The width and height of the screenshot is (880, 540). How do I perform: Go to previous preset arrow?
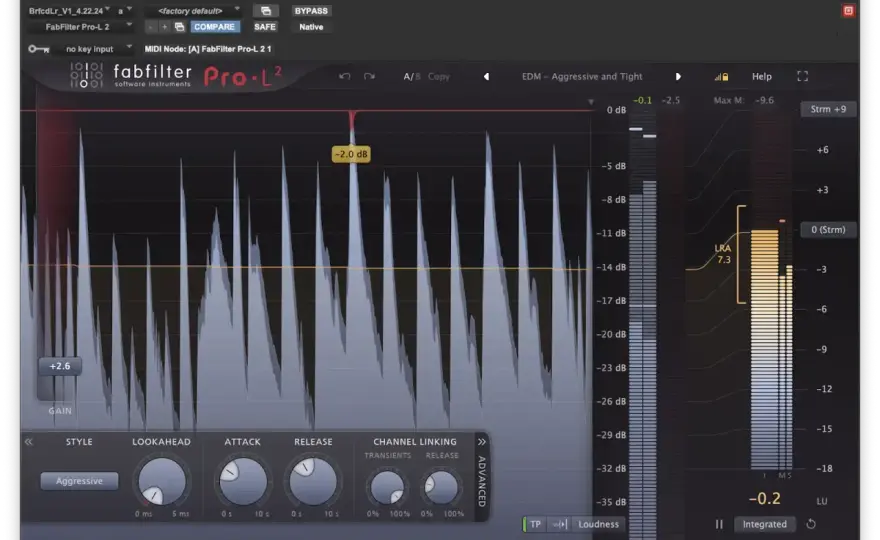[487, 76]
